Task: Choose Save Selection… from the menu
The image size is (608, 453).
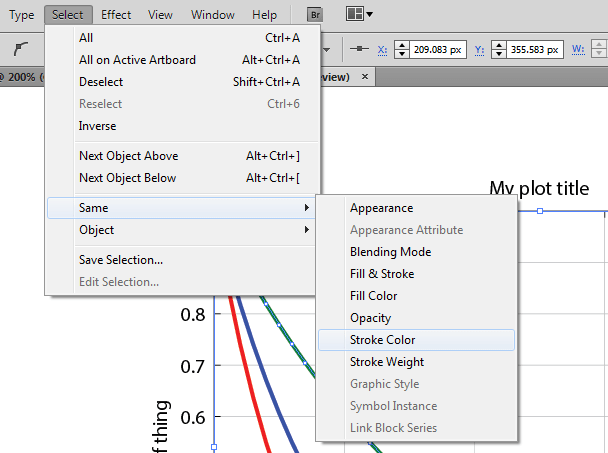Action: (121, 260)
